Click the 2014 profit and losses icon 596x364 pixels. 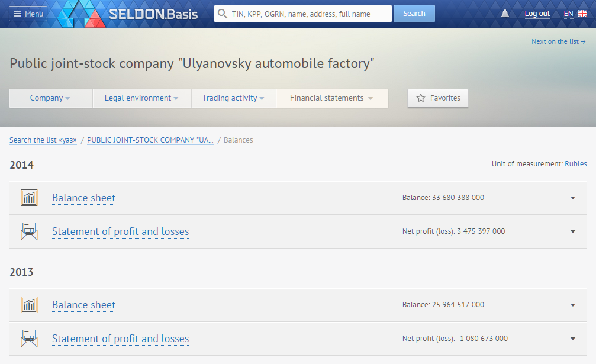click(x=29, y=231)
